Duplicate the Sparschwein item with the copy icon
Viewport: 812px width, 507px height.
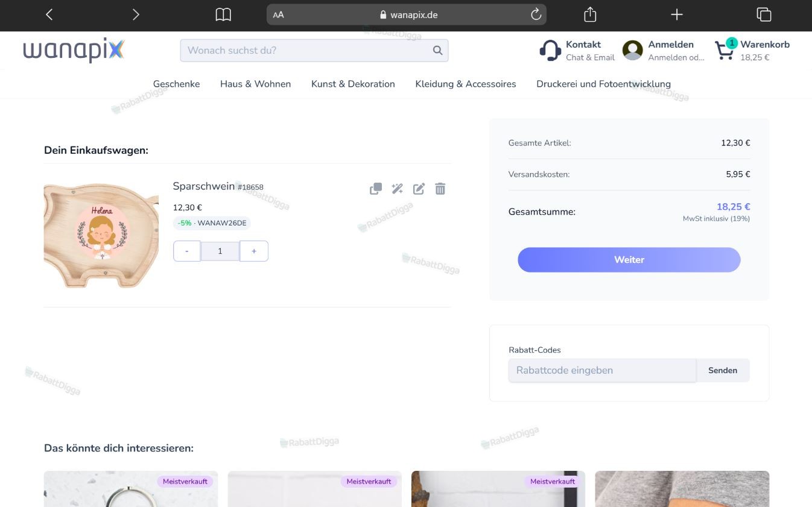[376, 189]
